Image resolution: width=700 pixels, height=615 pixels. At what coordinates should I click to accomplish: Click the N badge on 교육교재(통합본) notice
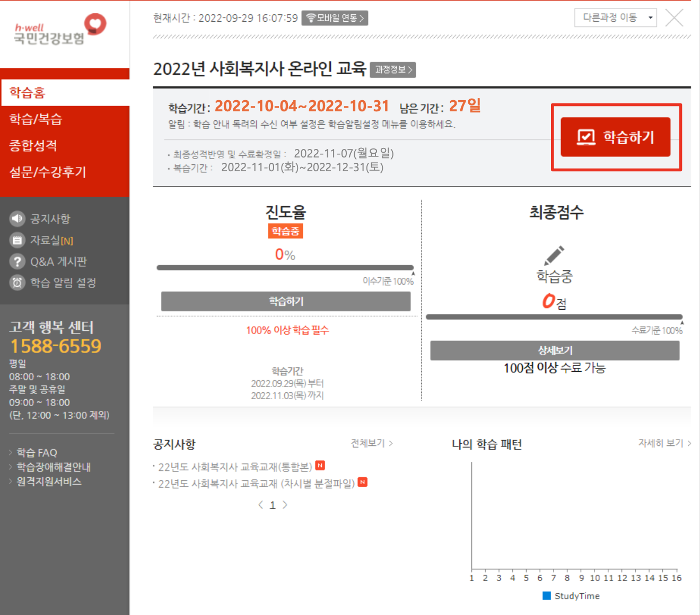(x=320, y=465)
